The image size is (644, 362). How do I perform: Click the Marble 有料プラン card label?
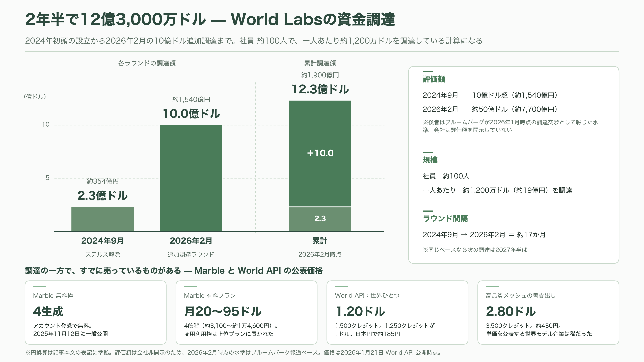pyautogui.click(x=210, y=296)
